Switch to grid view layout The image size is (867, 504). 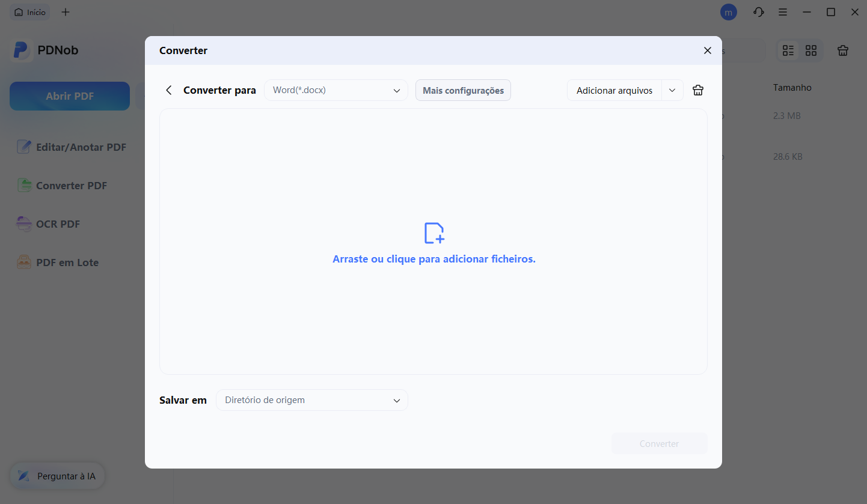(x=811, y=51)
